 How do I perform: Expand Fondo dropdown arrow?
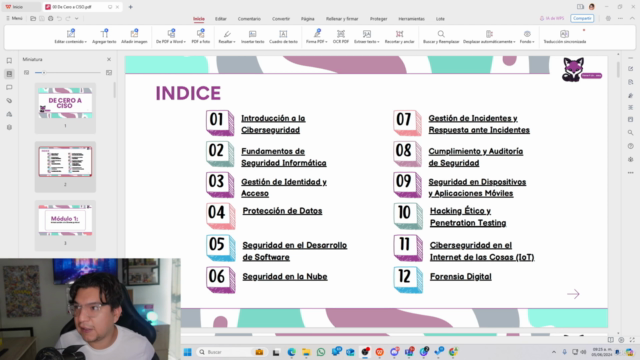point(533,42)
